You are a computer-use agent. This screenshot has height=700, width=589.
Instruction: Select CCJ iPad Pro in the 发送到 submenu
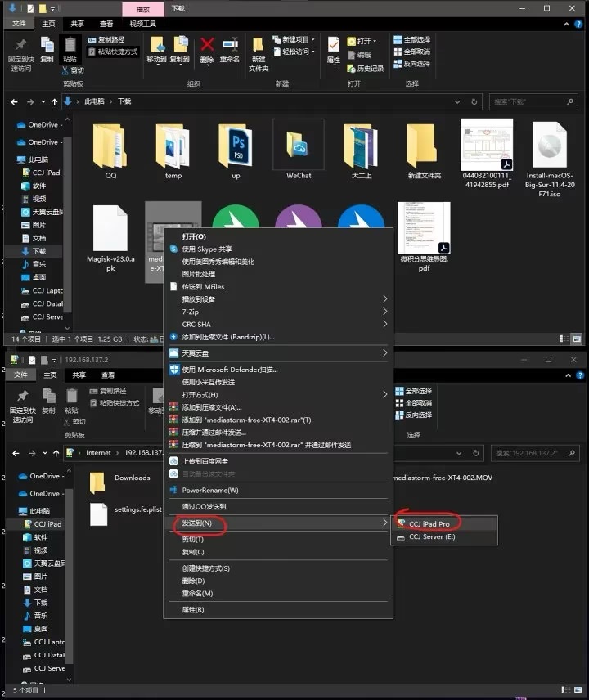coord(429,523)
